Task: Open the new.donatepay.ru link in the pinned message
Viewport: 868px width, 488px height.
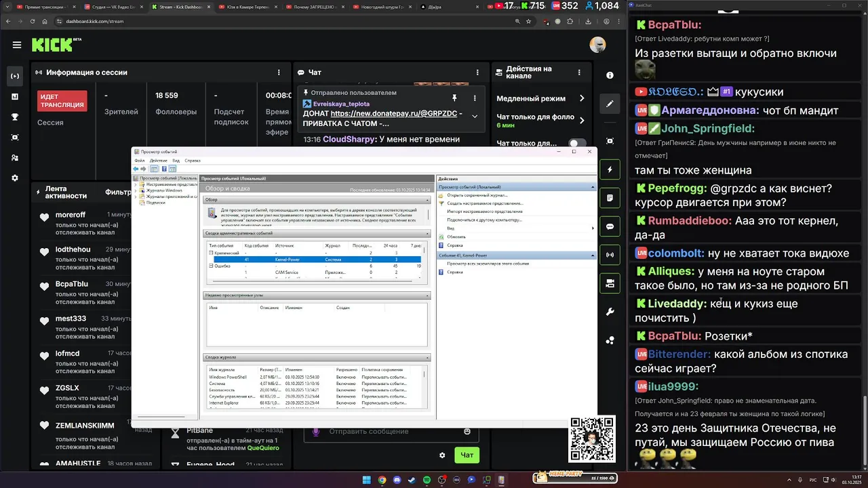Action: pyautogui.click(x=393, y=114)
